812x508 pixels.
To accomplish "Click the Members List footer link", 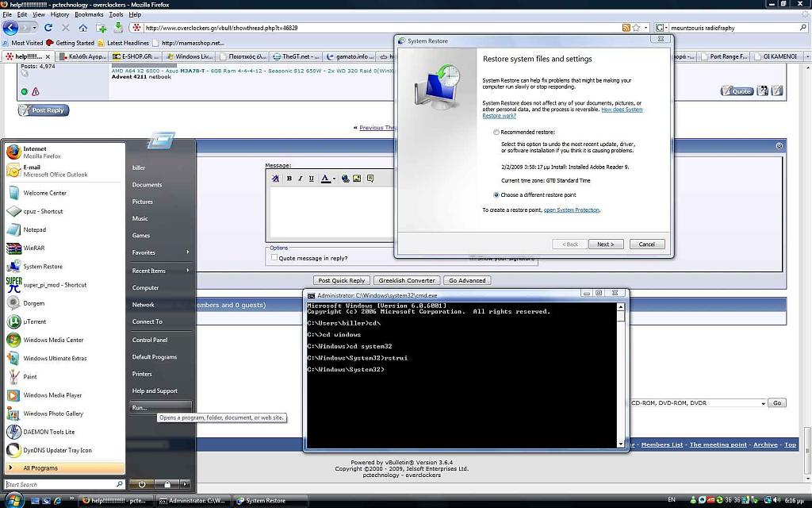I will point(662,444).
